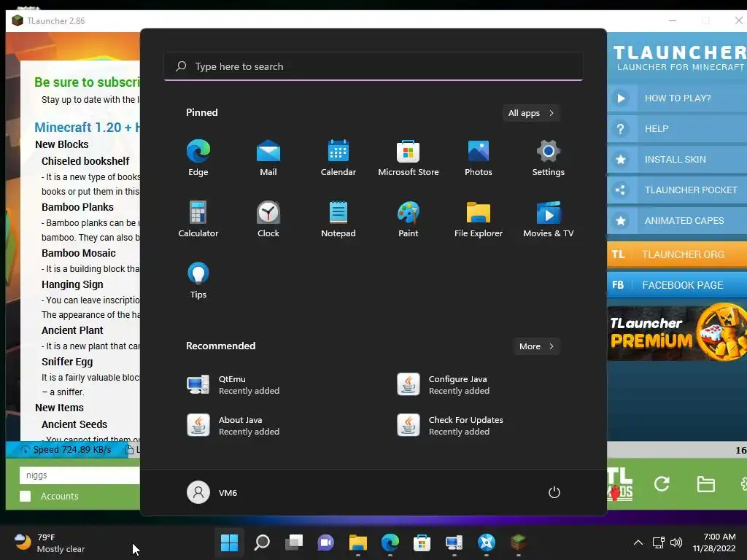Launch the Mail app

tap(268, 157)
